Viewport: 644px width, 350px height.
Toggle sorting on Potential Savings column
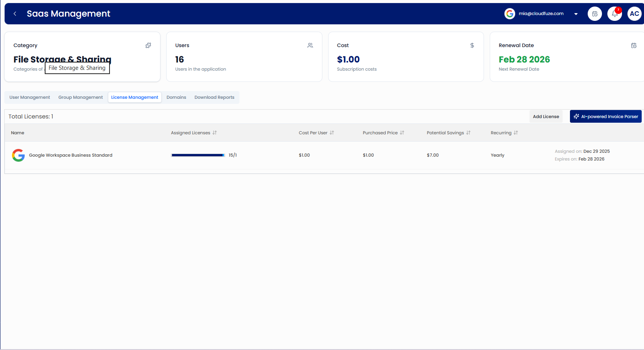(x=469, y=132)
